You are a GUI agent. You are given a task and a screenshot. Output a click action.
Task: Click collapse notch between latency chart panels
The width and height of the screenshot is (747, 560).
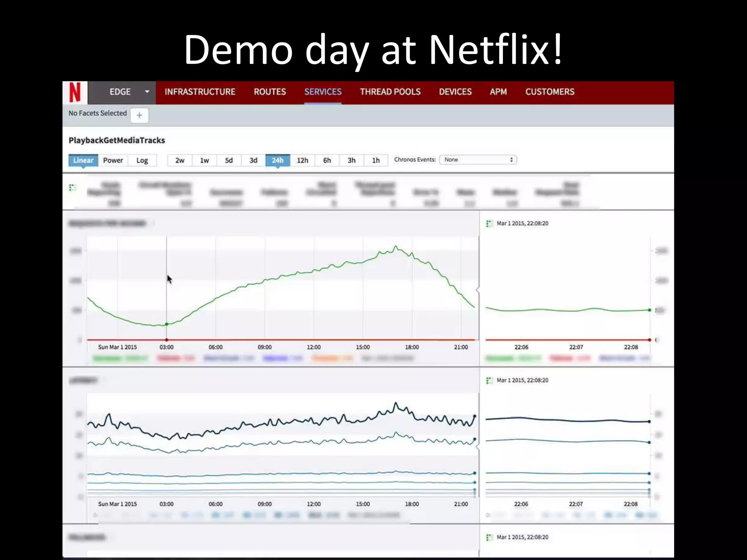click(478, 447)
